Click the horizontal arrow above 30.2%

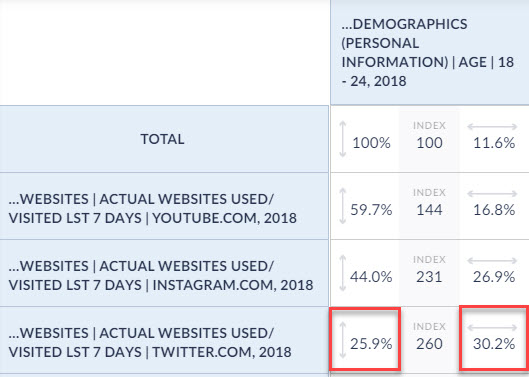(492, 328)
